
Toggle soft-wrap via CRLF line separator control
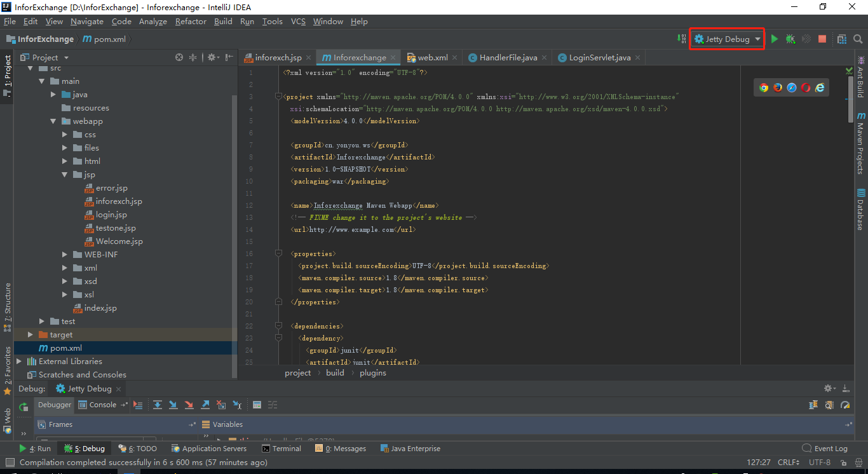coord(788,463)
